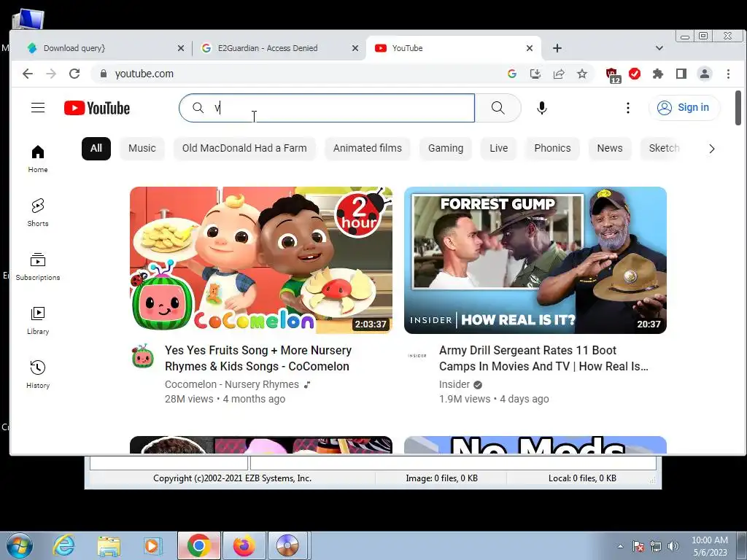Launch Internet Explorer from taskbar
This screenshot has height=560, width=747.
click(64, 545)
